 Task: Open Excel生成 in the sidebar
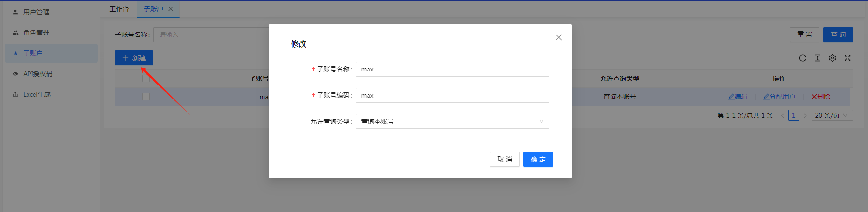(x=37, y=94)
